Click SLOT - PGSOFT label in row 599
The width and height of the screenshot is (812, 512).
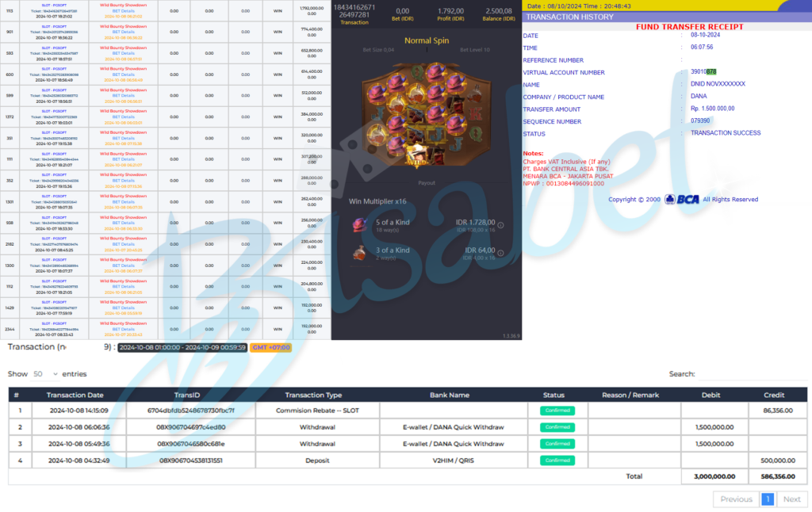click(x=54, y=90)
